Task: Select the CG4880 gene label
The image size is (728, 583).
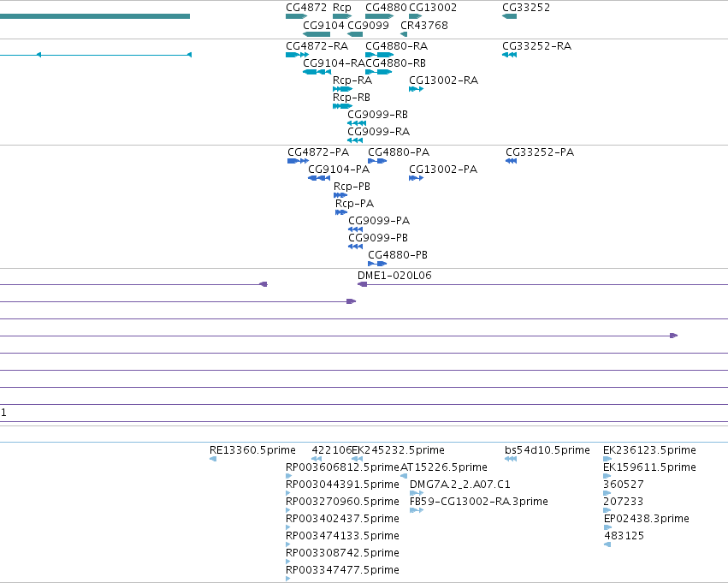Action: 386,8
